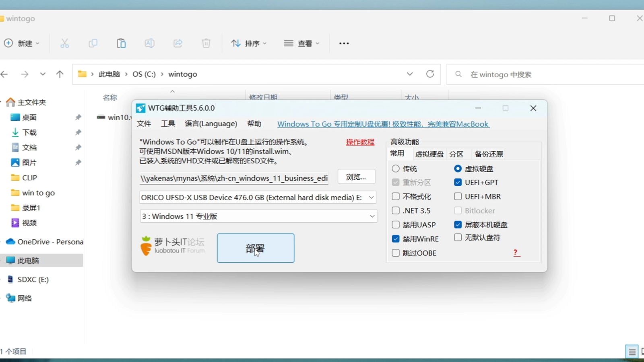Open recent locations chevron near nav arrows
This screenshot has width=644, height=362.
click(43, 74)
